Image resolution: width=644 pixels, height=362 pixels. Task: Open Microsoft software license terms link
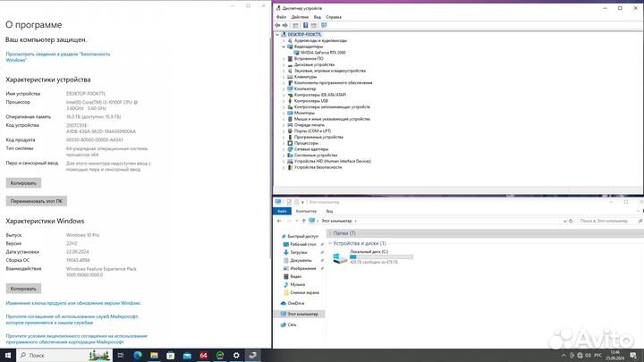76,339
